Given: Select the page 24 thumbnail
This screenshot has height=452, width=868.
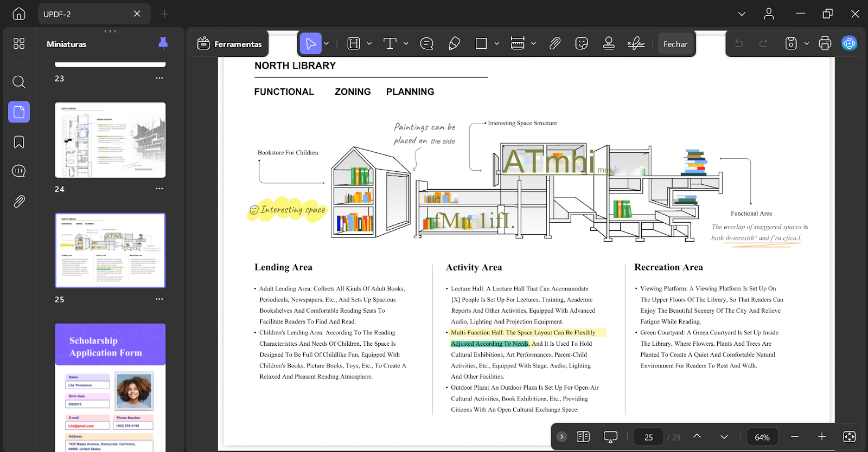Looking at the screenshot, I should coord(110,140).
